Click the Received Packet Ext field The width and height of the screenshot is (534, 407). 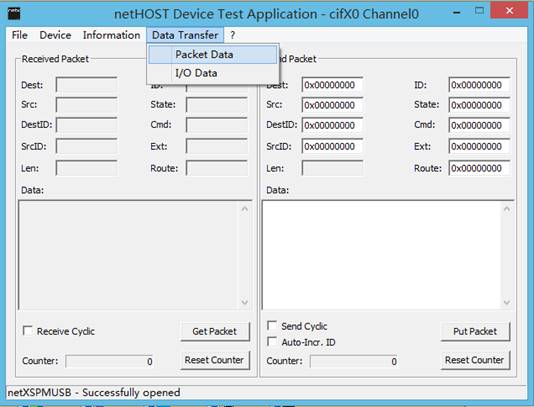coord(217,146)
